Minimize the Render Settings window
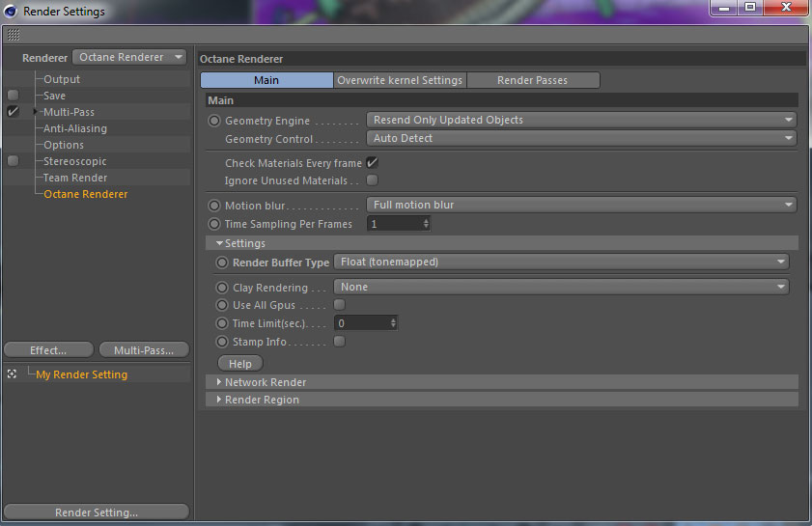This screenshot has height=526, width=812. click(x=724, y=8)
